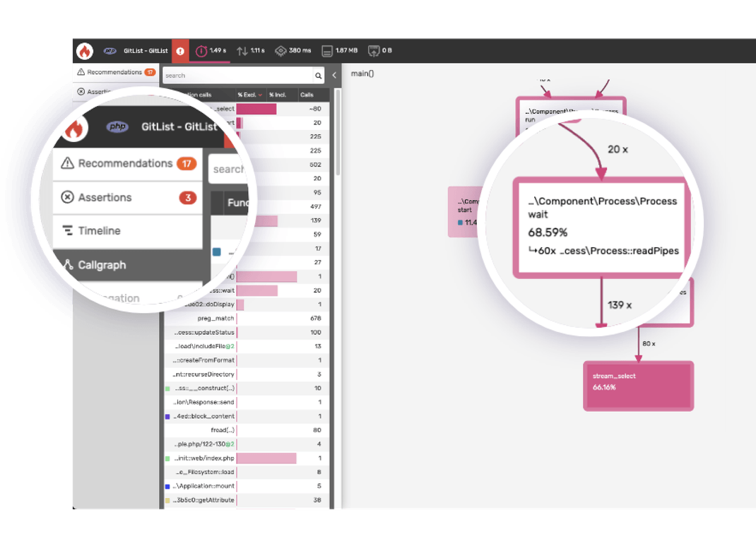The width and height of the screenshot is (756, 539).
Task: Click the Calls value 497
Action: pyautogui.click(x=316, y=207)
